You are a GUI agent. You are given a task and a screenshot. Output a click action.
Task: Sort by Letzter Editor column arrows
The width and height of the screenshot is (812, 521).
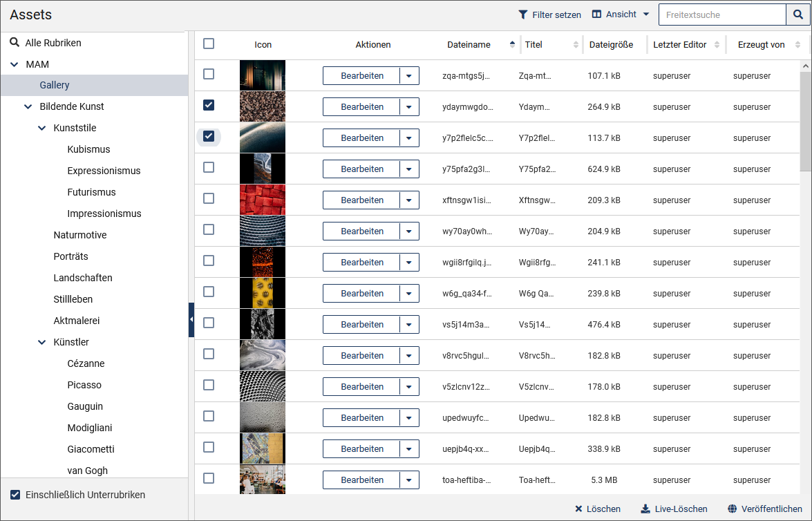tap(717, 44)
